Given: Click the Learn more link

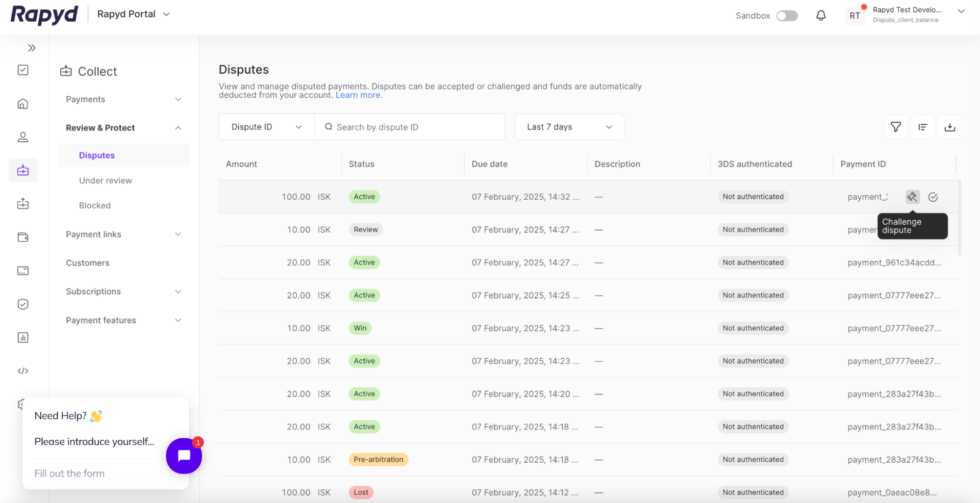Looking at the screenshot, I should [358, 95].
